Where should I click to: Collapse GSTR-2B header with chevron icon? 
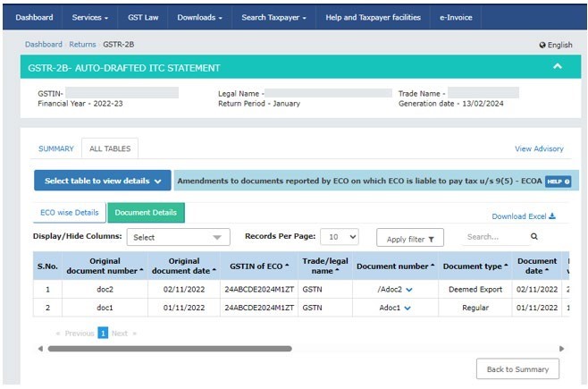[x=557, y=67]
